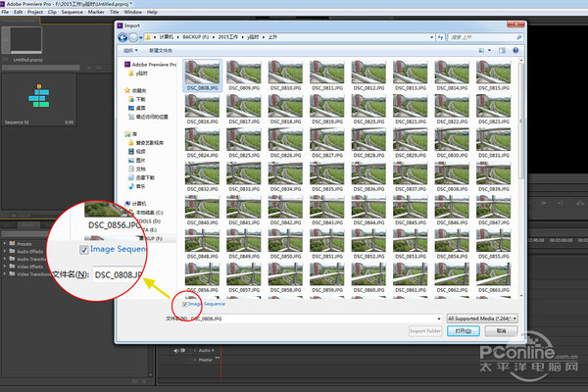Click the file name input field
Screen dimensions: 588x392
[314, 318]
